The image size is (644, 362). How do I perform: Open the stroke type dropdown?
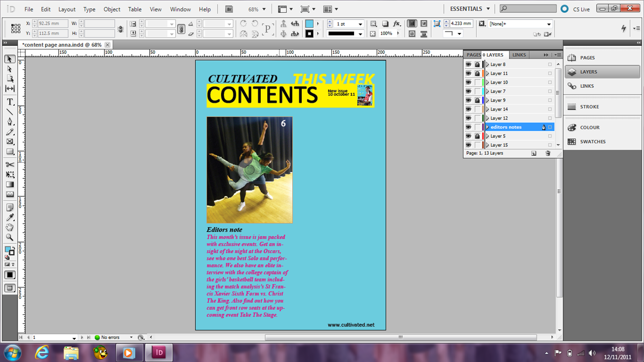click(x=360, y=34)
